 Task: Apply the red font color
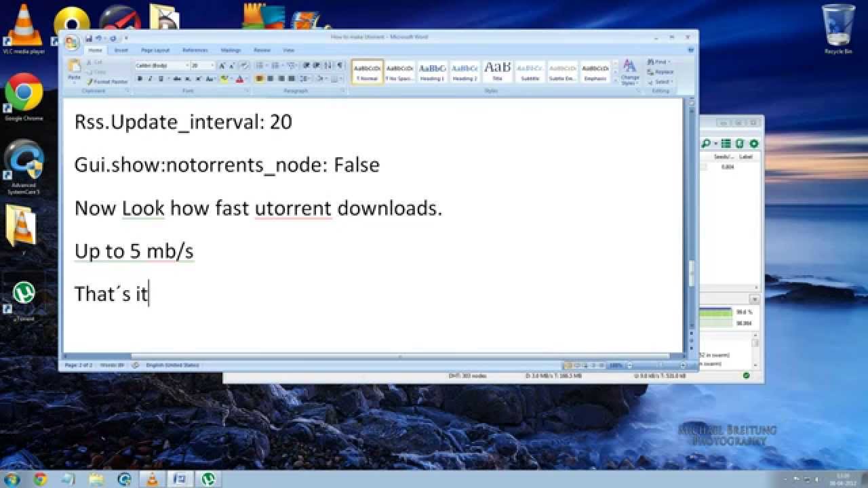pos(239,79)
